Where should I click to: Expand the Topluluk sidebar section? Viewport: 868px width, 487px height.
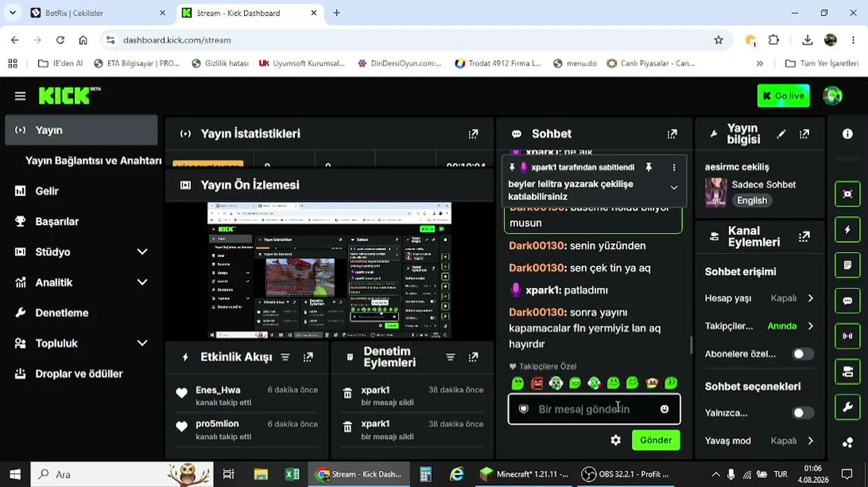[142, 343]
